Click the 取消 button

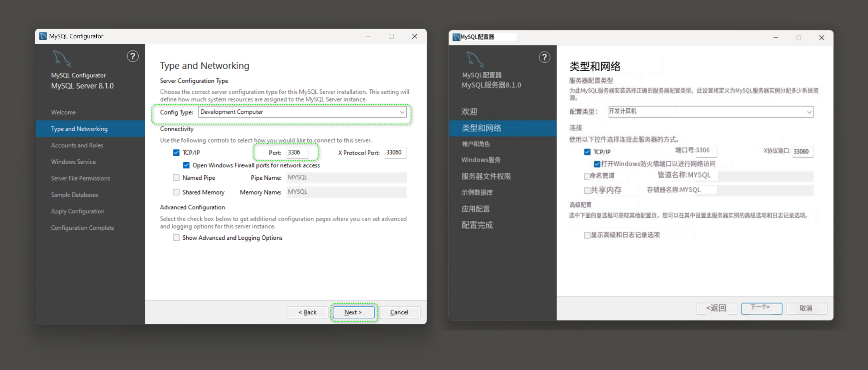point(806,308)
